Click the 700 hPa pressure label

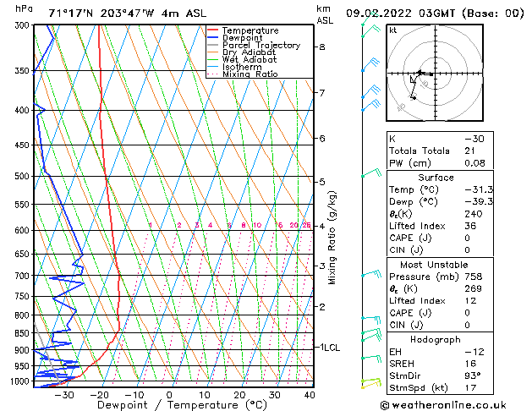(x=24, y=276)
